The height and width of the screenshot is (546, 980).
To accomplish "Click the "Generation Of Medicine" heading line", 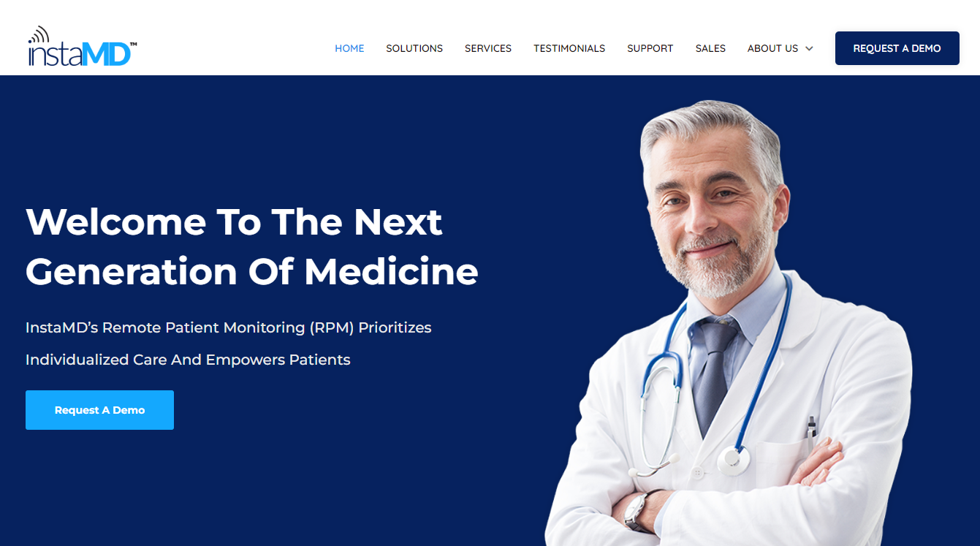I will 252,271.
